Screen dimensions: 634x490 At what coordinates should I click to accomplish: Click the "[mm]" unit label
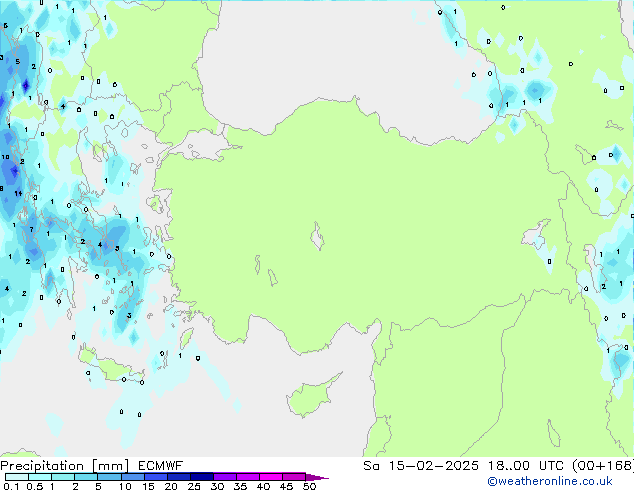click(110, 466)
